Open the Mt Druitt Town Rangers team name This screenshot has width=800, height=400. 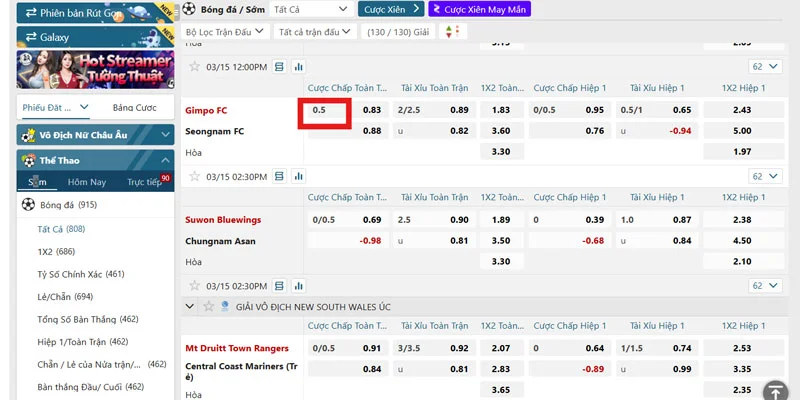[237, 348]
